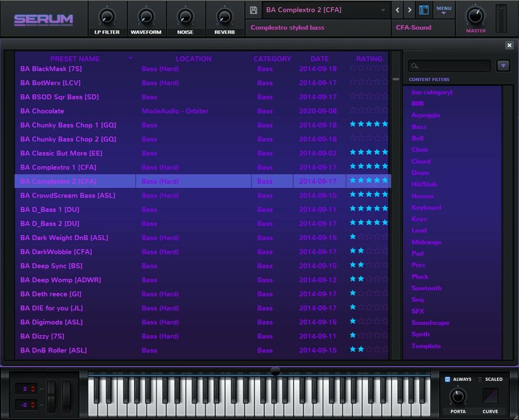The height and width of the screenshot is (420, 519).
Task: Open the content filter options dropdown arrow
Action: (503, 66)
